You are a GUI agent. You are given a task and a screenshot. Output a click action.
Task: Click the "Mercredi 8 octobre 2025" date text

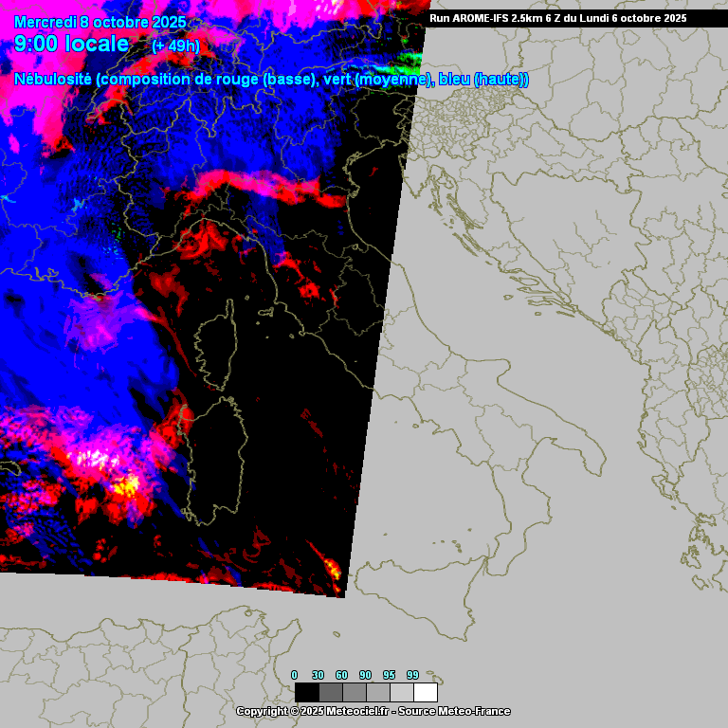100,23
